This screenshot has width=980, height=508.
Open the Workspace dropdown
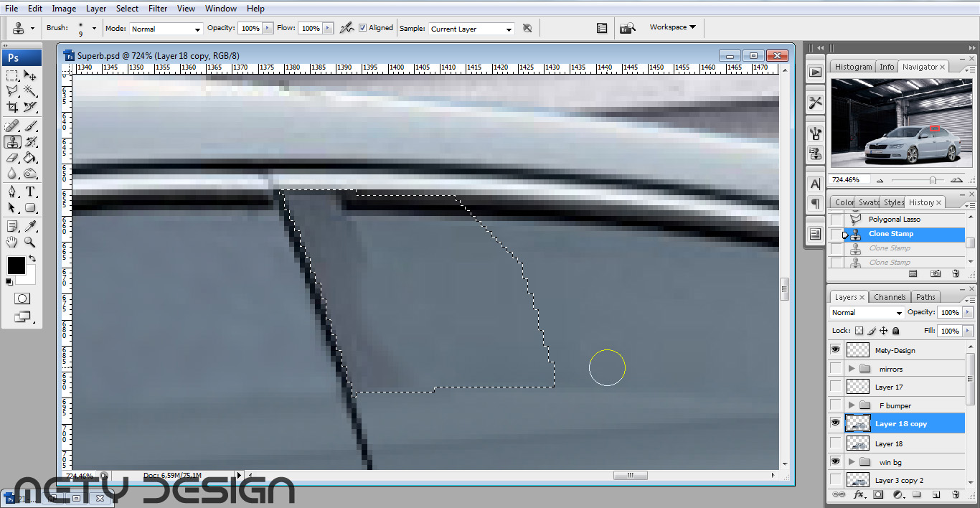pos(672,27)
